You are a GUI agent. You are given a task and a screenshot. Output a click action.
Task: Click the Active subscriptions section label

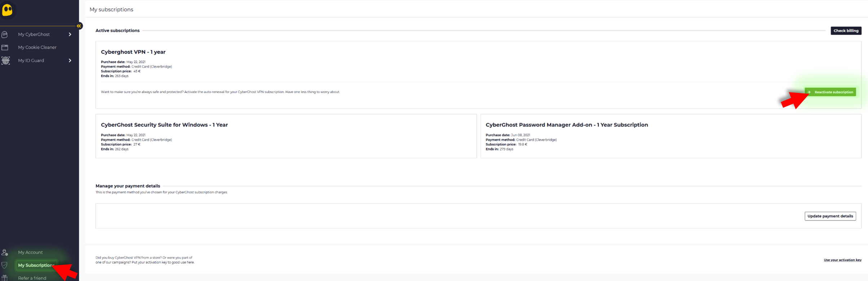pyautogui.click(x=118, y=31)
